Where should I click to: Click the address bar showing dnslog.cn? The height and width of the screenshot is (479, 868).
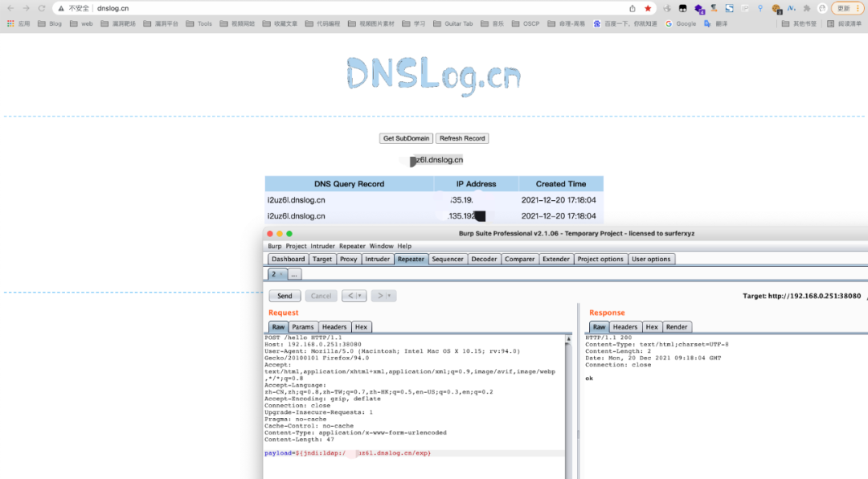pyautogui.click(x=354, y=8)
